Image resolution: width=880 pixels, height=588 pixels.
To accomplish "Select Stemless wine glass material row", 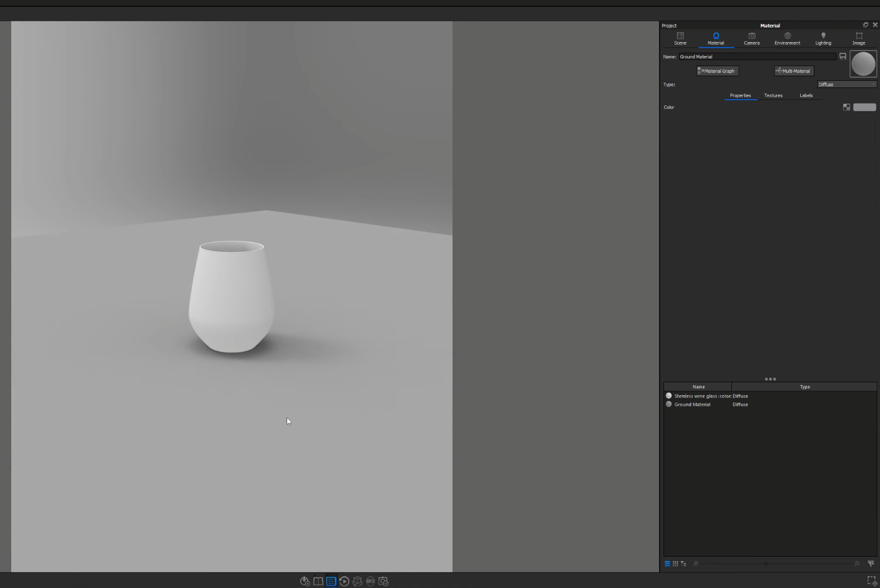I will point(770,396).
